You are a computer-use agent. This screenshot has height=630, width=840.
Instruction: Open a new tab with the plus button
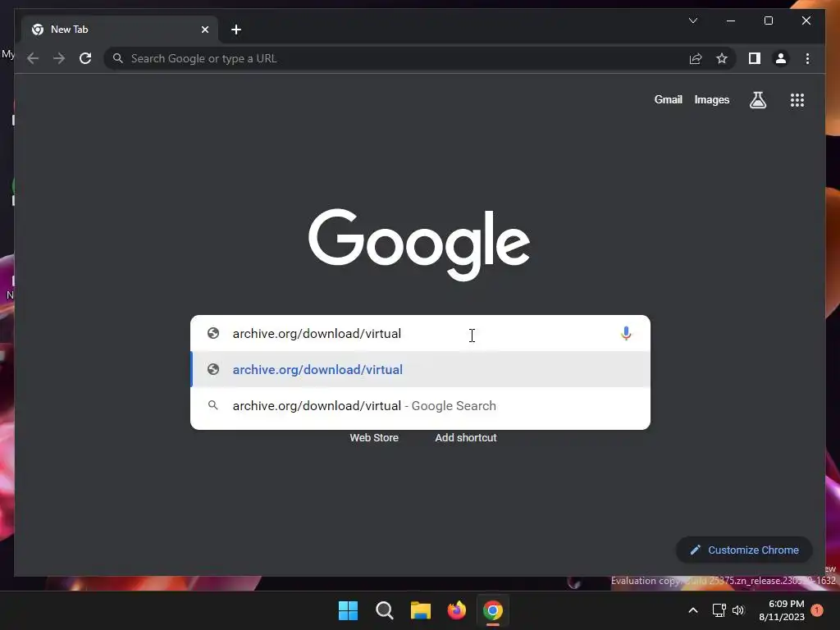pyautogui.click(x=236, y=30)
